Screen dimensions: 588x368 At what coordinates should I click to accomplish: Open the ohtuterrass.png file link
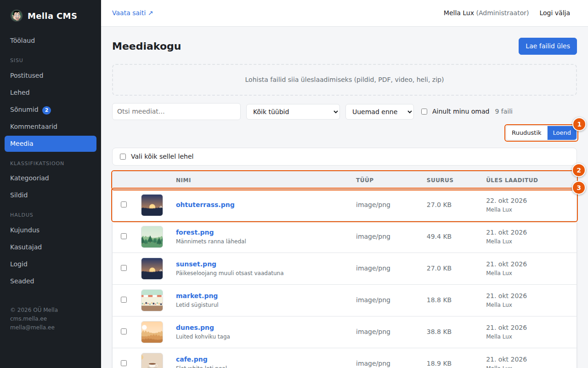205,205
